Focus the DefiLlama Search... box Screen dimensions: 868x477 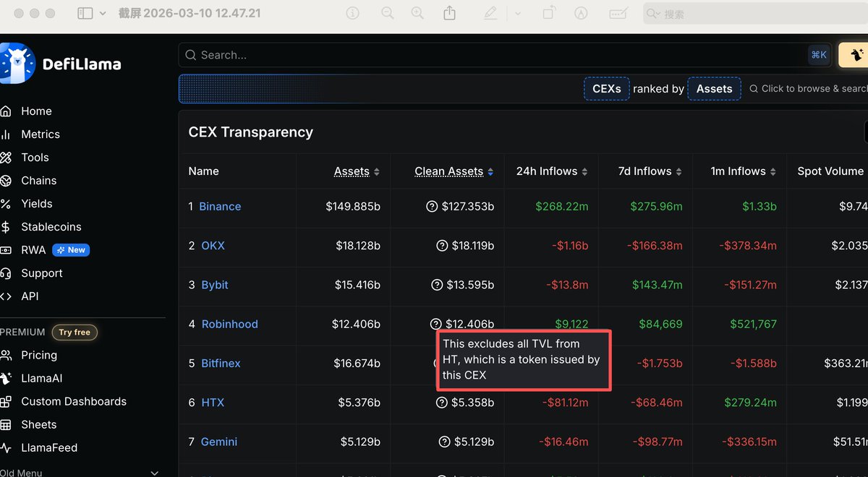coord(506,55)
